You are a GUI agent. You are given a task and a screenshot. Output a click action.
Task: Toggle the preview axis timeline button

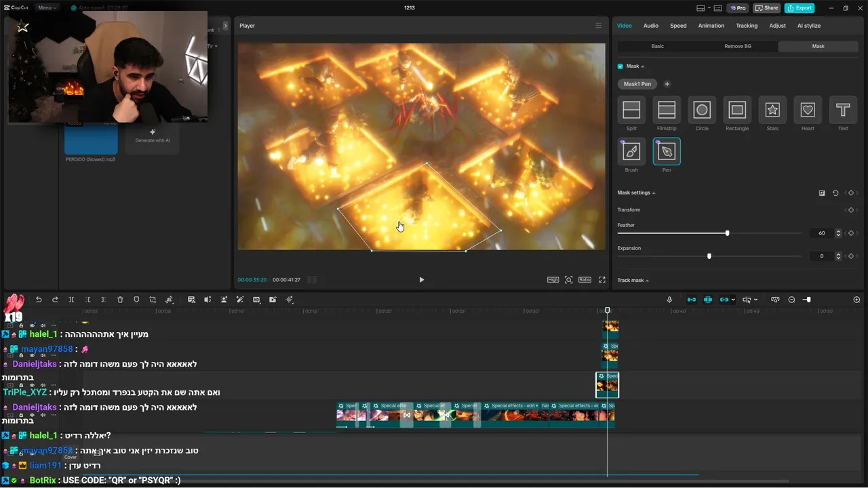click(775, 300)
